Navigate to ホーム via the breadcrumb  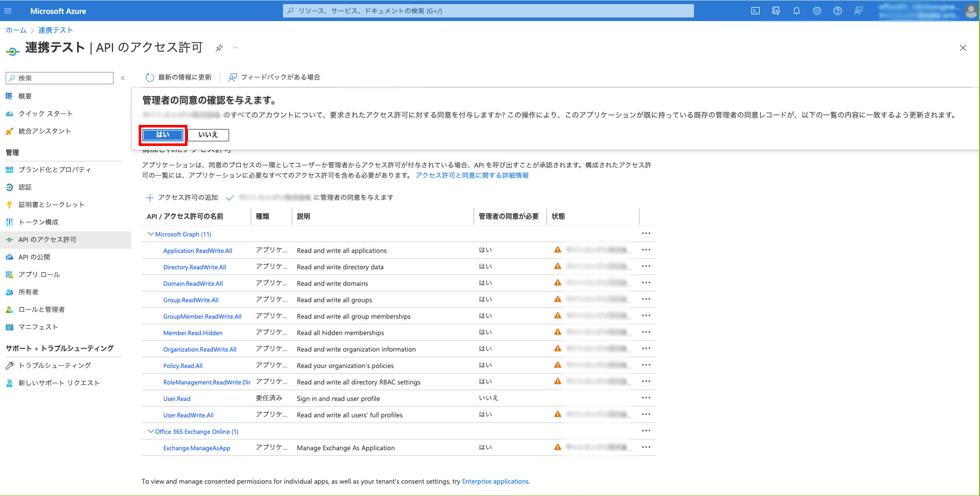coord(16,30)
